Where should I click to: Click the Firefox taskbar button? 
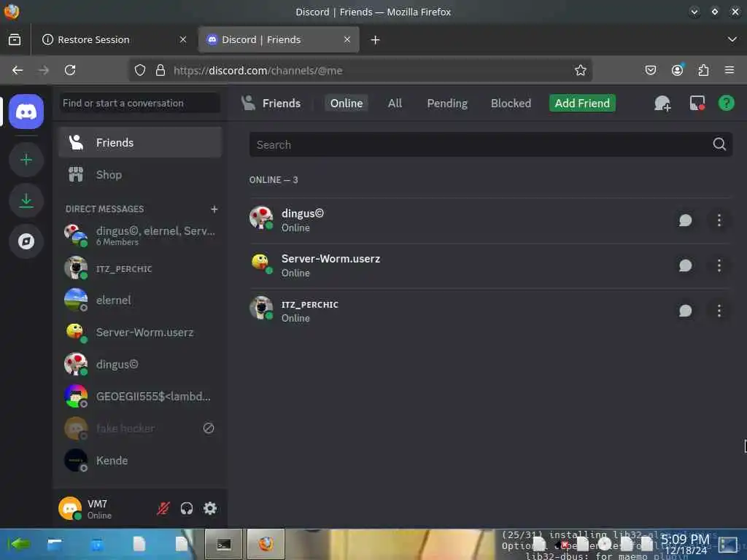[266, 544]
